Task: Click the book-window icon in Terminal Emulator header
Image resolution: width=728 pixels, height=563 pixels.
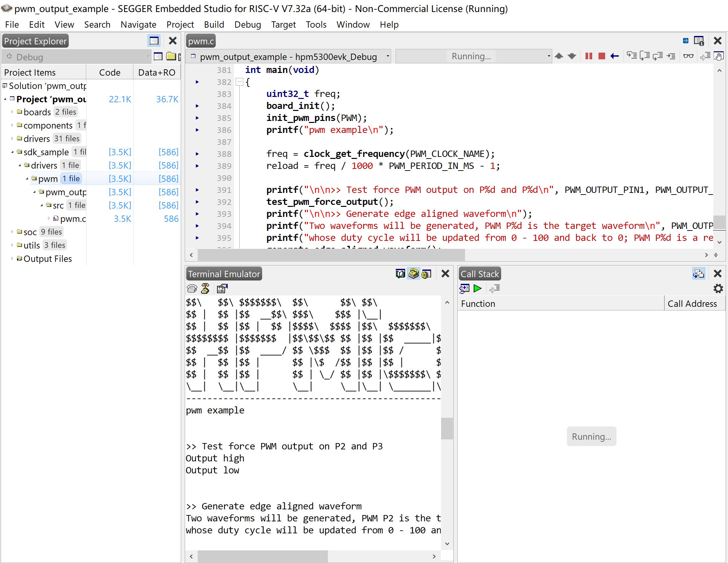Action: (400, 274)
